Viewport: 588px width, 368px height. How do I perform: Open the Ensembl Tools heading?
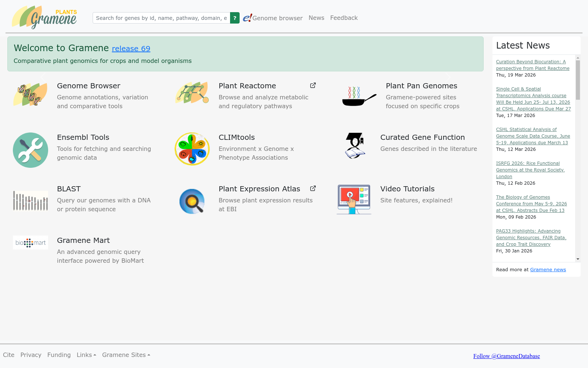pos(83,137)
